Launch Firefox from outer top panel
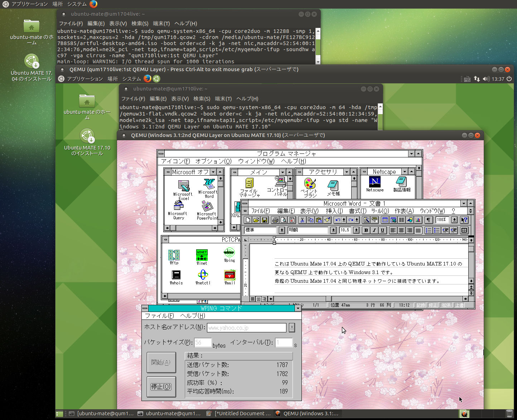Image resolution: width=517 pixels, height=420 pixels. pyautogui.click(x=93, y=4)
